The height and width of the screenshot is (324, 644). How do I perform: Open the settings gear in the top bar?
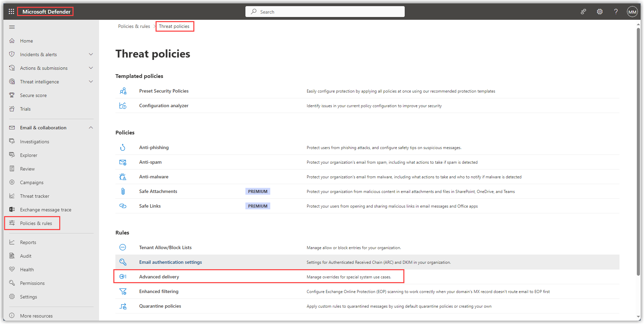pos(600,12)
